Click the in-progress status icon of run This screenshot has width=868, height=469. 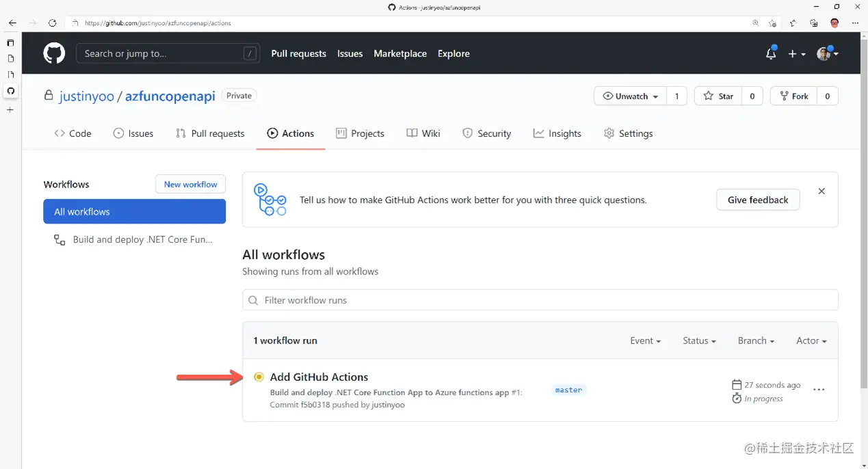(259, 377)
